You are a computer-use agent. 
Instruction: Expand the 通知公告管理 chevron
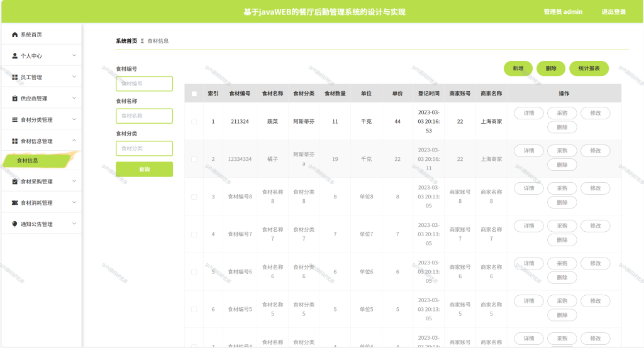coord(74,224)
